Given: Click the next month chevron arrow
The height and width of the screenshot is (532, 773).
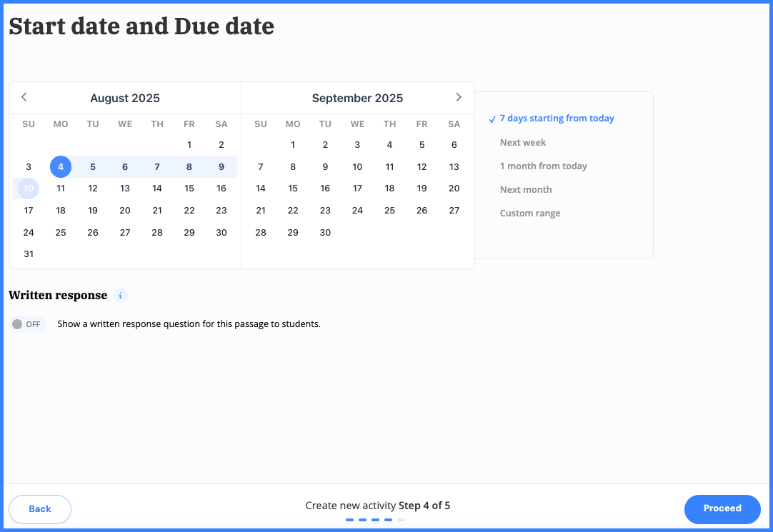Looking at the screenshot, I should (459, 97).
